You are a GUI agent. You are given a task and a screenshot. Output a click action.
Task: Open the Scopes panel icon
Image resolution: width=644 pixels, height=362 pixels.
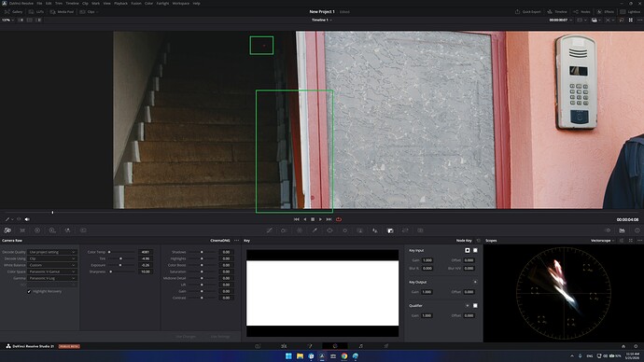point(623,230)
